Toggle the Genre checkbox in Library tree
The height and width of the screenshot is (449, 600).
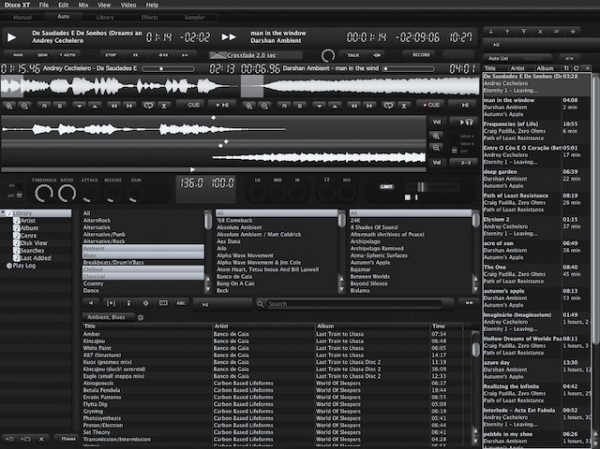point(17,235)
